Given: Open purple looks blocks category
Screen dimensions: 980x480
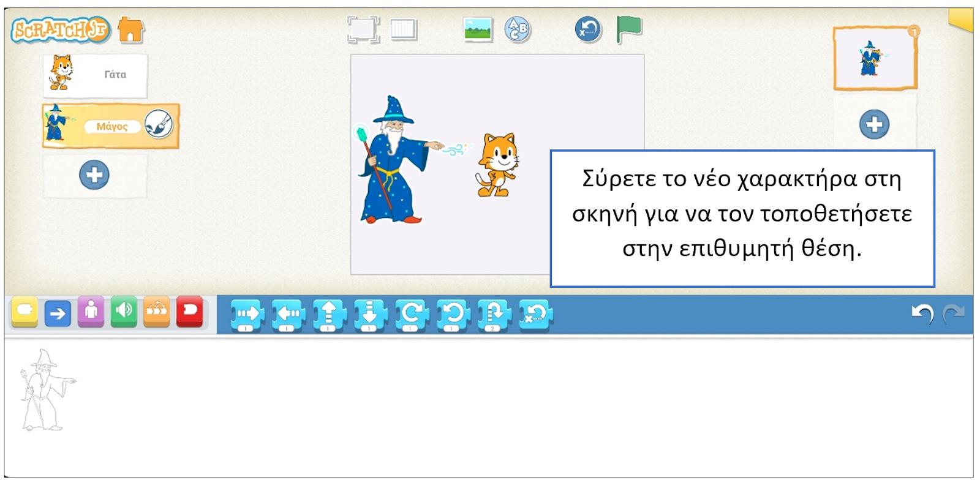Looking at the screenshot, I should coord(91,312).
